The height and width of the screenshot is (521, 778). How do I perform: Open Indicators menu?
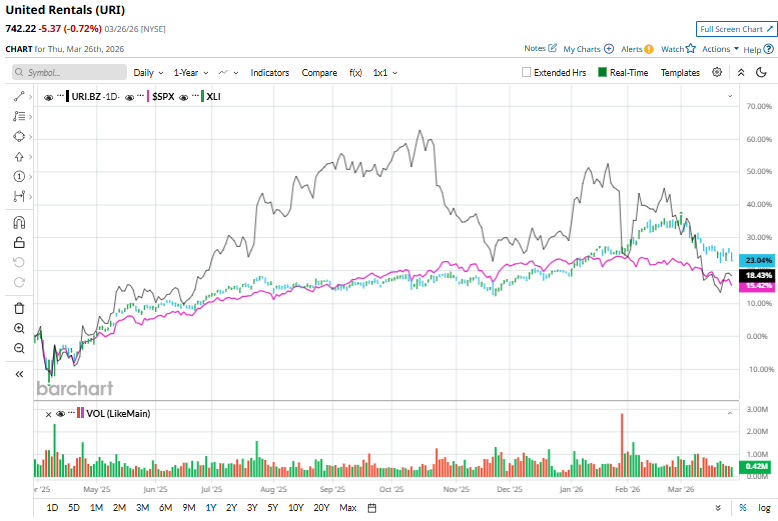[x=269, y=72]
